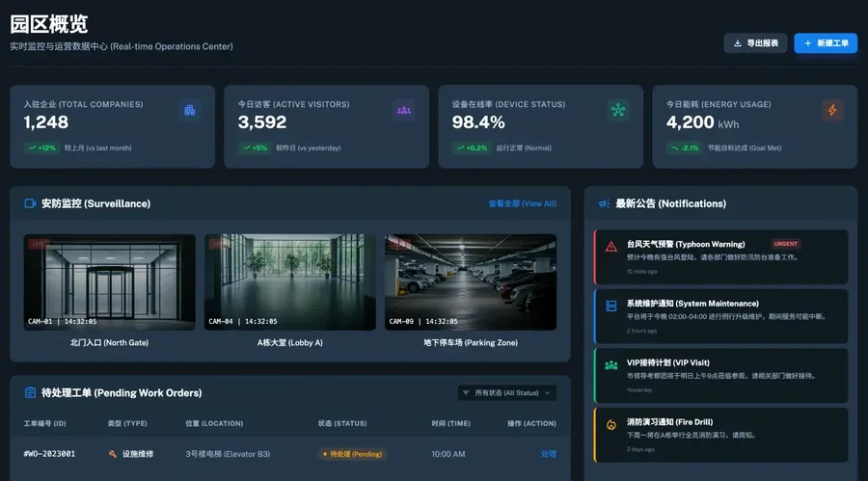Screen dimensions: 868x481
Task: Open the North Gate CAM-01 camera feed
Action: pos(109,281)
